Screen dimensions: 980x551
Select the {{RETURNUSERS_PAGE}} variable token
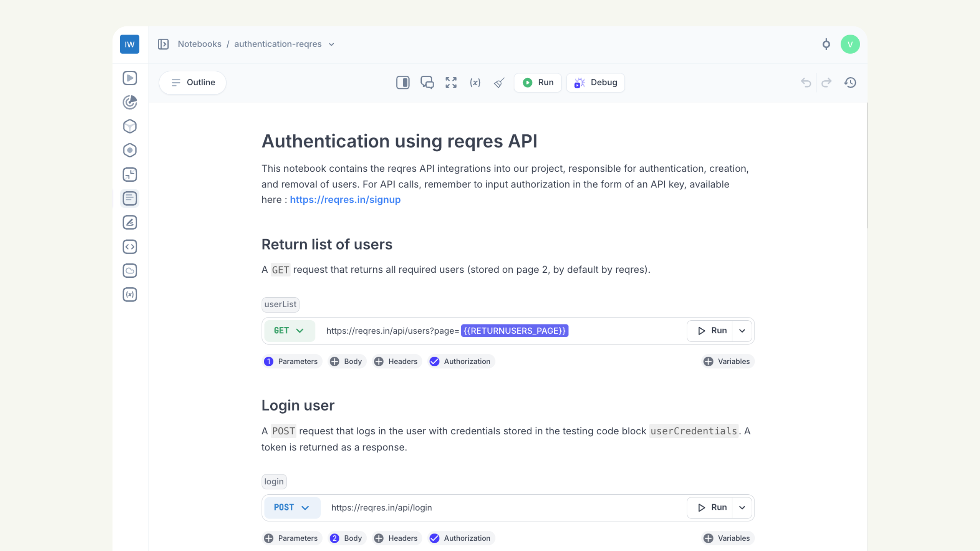tap(514, 331)
